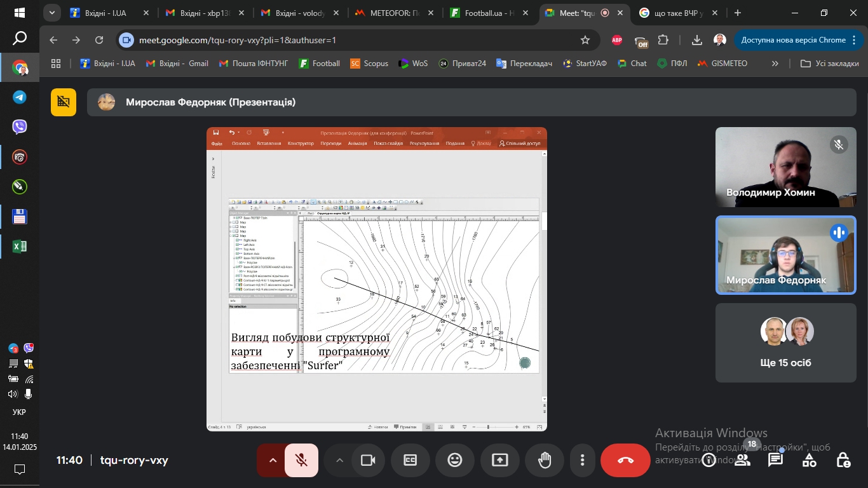Click the "Ще 15 осіб" participants tile
Screen dimensions: 868x488
click(x=785, y=342)
